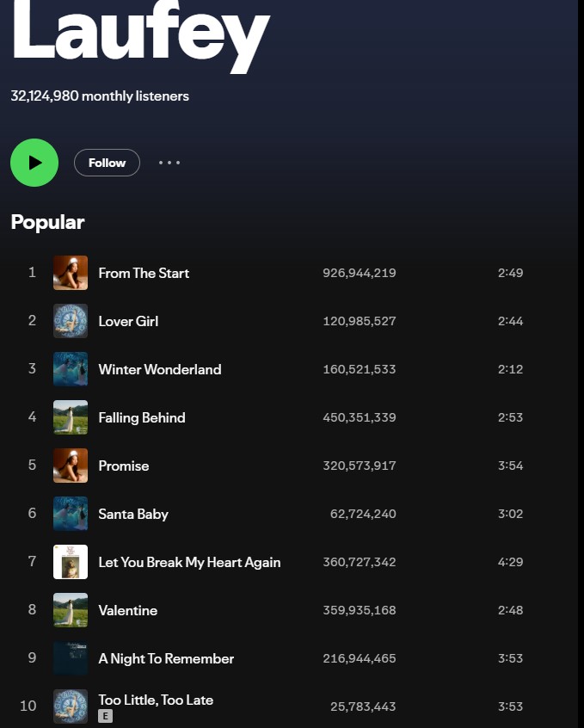Viewport: 584px width, 728px height.
Task: Click play count 360,727,342
Action: (360, 562)
